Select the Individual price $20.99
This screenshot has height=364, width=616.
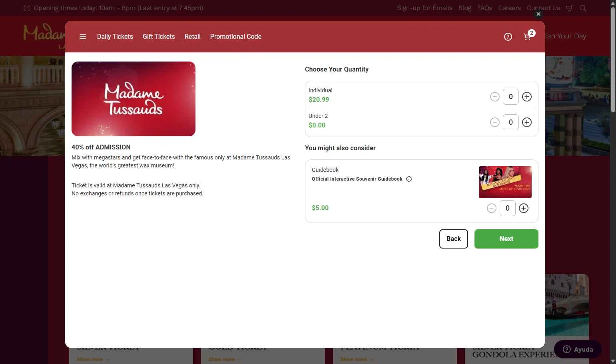click(x=319, y=100)
